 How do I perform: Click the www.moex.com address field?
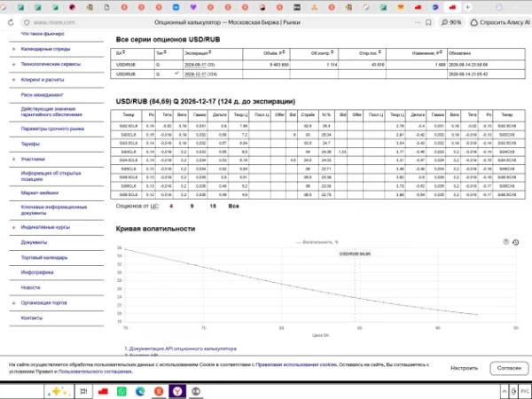54,22
